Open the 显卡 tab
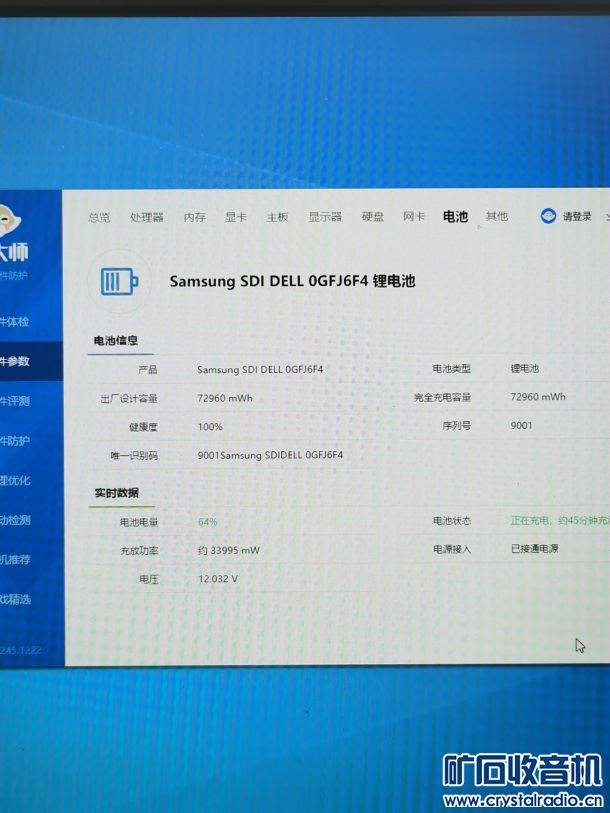Screen dimensions: 610x813 236,217
